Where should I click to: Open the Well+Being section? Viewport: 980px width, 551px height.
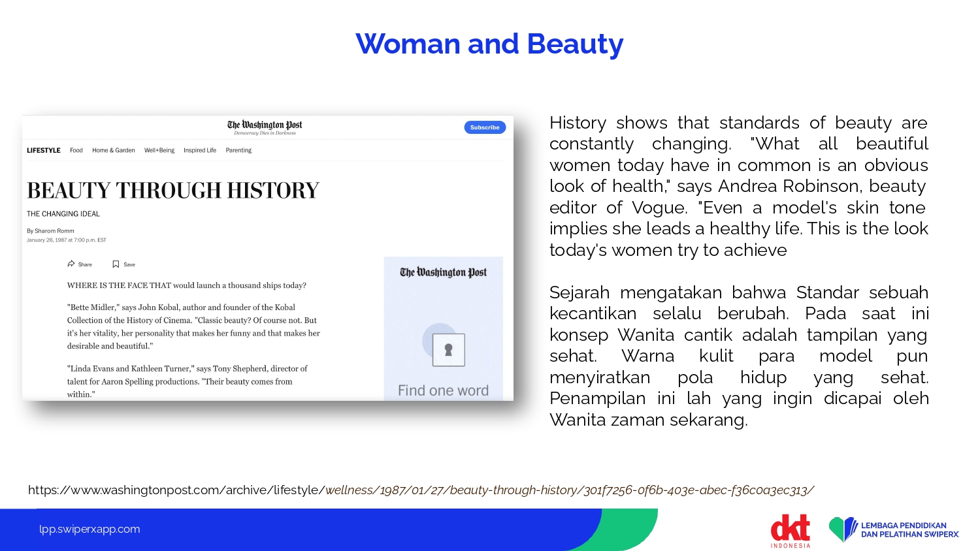pyautogui.click(x=159, y=150)
